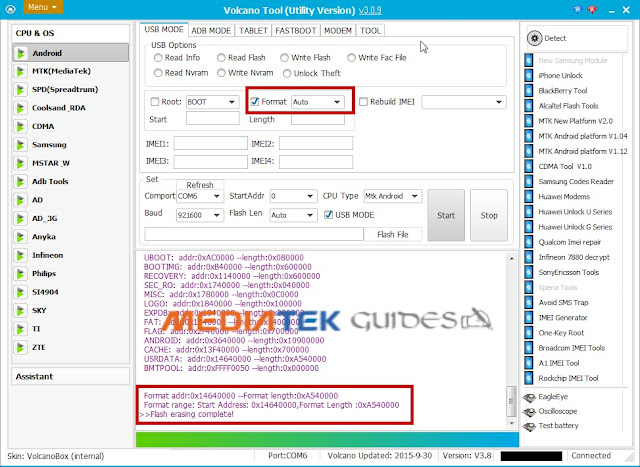This screenshot has height=467, width=640.
Task: Launch the Oscilloscope tool icon
Action: click(x=529, y=411)
